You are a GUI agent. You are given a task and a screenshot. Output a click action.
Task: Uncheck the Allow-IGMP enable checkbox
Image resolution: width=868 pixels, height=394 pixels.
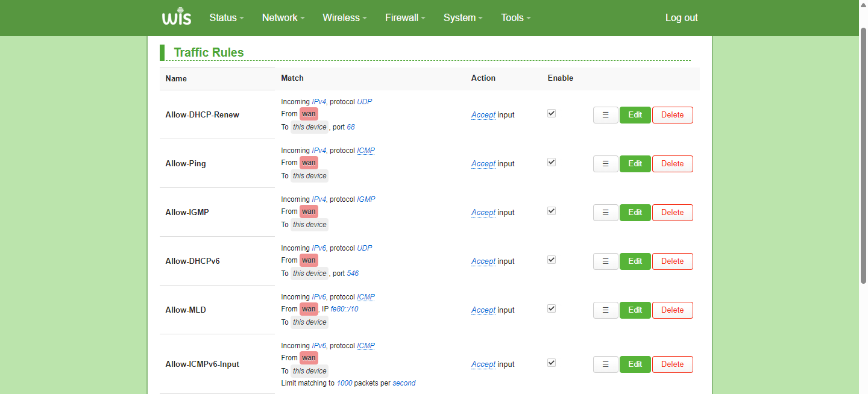552,211
